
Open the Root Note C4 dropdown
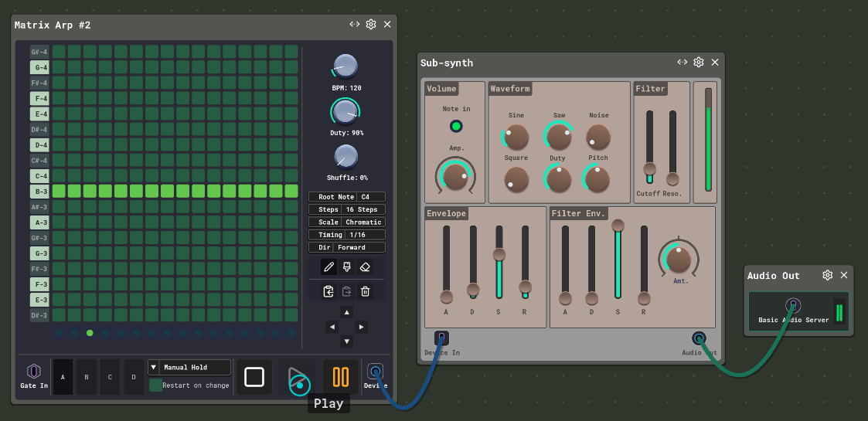tap(346, 197)
